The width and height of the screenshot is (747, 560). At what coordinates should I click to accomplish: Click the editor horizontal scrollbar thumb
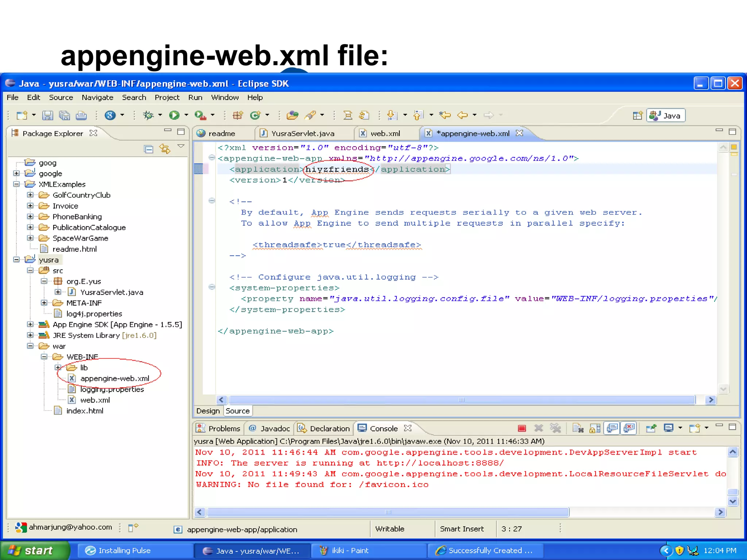coord(462,400)
